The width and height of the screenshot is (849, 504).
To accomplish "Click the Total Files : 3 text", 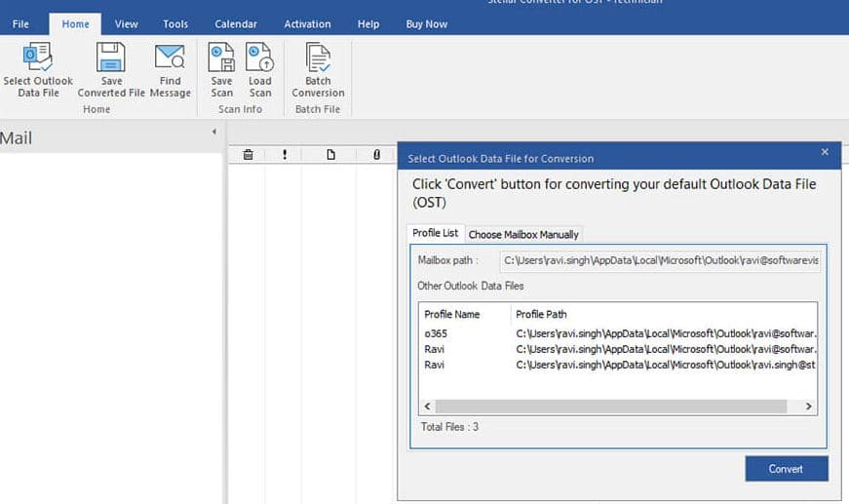I will click(x=449, y=427).
